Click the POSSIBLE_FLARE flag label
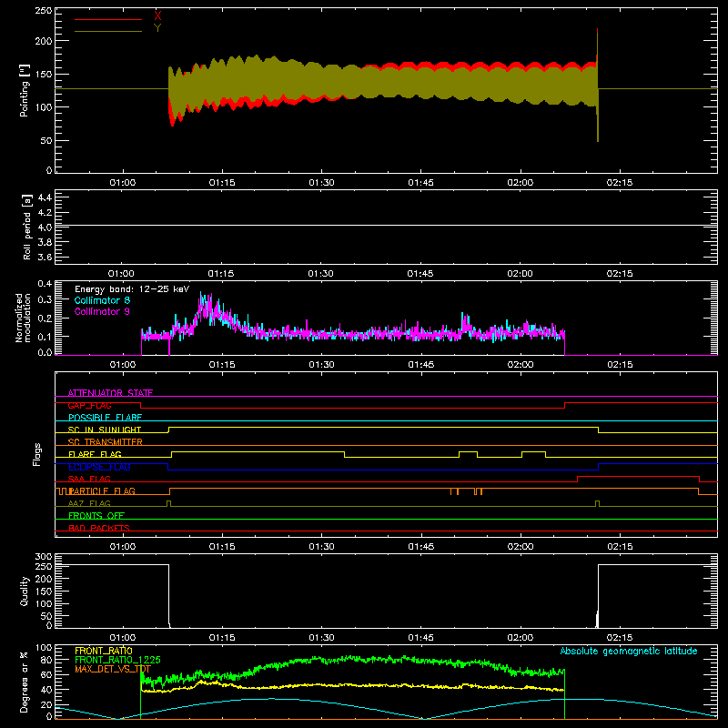The image size is (728, 728). tap(105, 418)
